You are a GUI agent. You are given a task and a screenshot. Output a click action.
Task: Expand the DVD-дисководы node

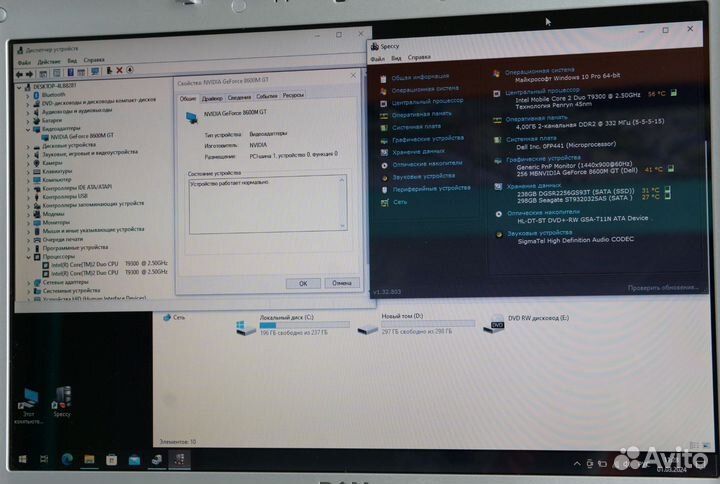28,105
